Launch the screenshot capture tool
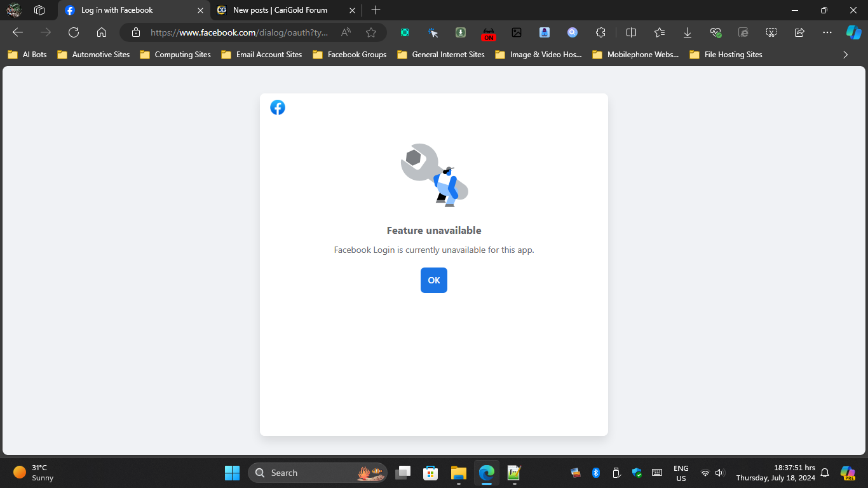 coord(771,32)
